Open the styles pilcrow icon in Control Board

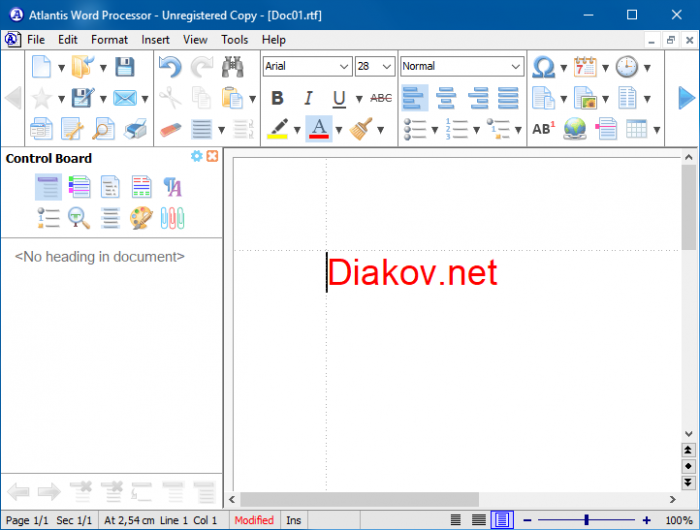click(x=172, y=187)
